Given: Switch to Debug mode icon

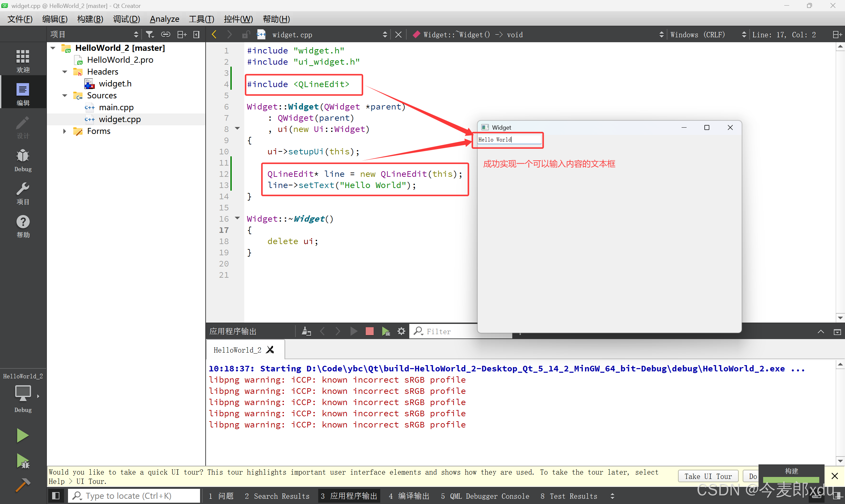Looking at the screenshot, I should tap(23, 159).
